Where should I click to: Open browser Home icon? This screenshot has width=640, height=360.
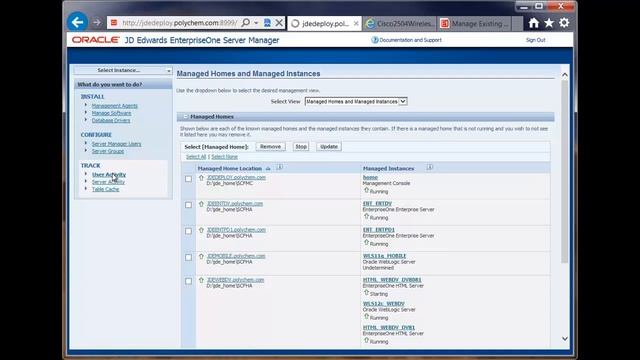533,23
